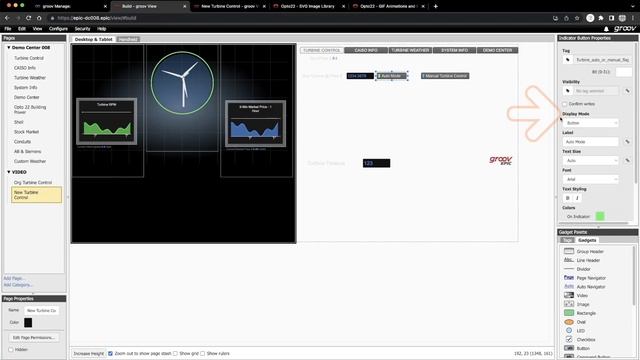640x360 pixels.
Task: Collapse the Demo Center 008 category
Action: click(x=9, y=47)
